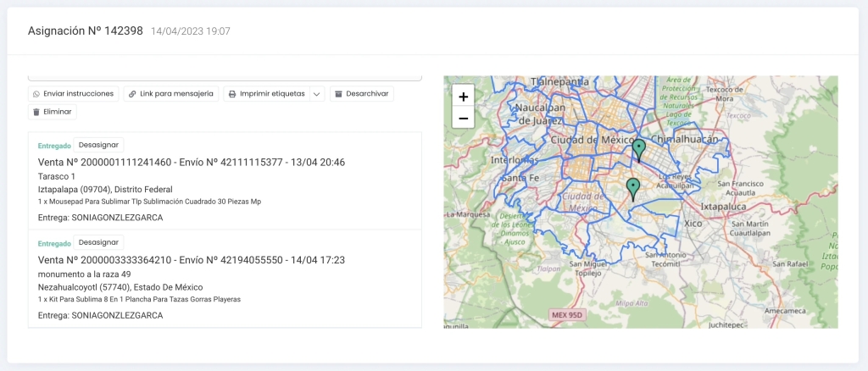Zoom out on the map
Screen dimensions: 868x371
pyautogui.click(x=463, y=119)
